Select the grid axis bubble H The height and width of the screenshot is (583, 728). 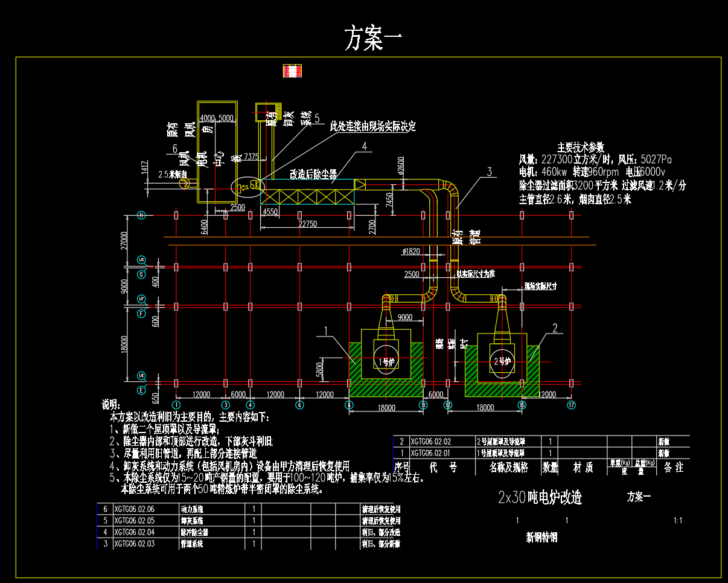[x=141, y=215]
